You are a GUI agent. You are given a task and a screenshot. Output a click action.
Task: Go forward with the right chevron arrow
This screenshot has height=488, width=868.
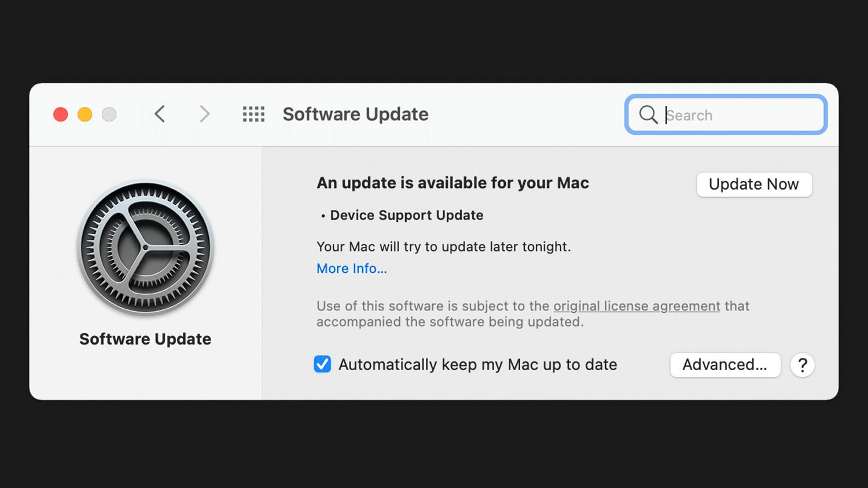tap(204, 114)
